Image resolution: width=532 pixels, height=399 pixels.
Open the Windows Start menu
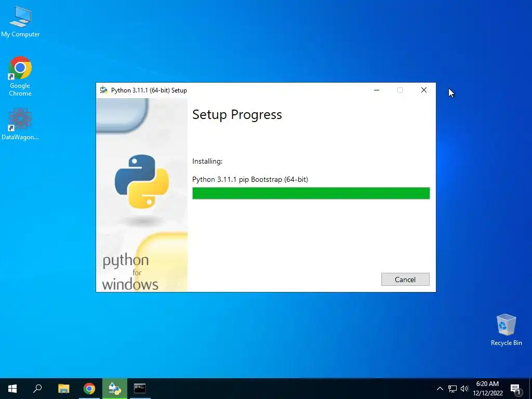point(12,389)
